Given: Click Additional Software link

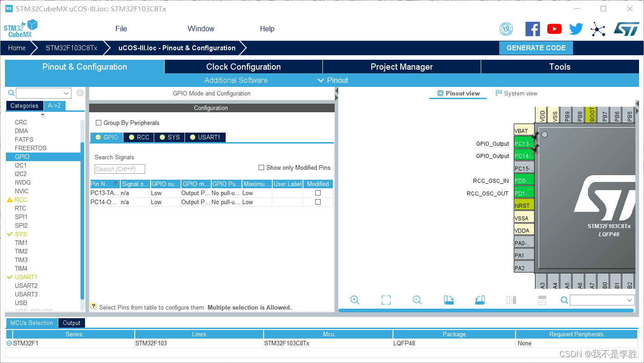Looking at the screenshot, I should [236, 80].
